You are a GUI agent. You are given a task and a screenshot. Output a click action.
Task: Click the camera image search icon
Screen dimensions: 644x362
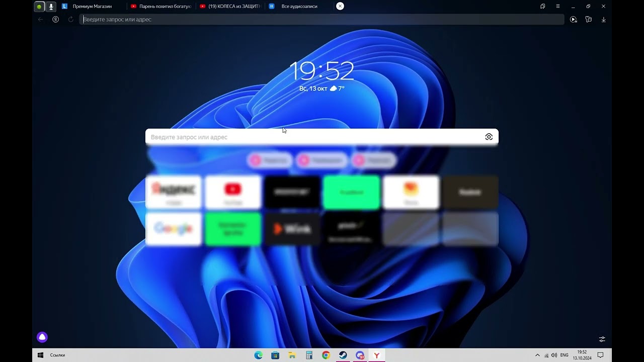click(489, 137)
